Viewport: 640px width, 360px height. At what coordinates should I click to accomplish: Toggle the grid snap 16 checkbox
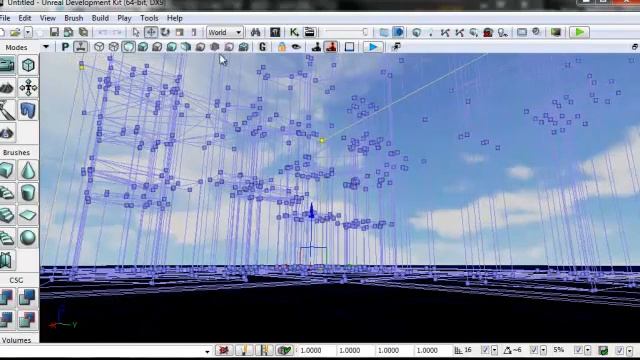coord(485,350)
